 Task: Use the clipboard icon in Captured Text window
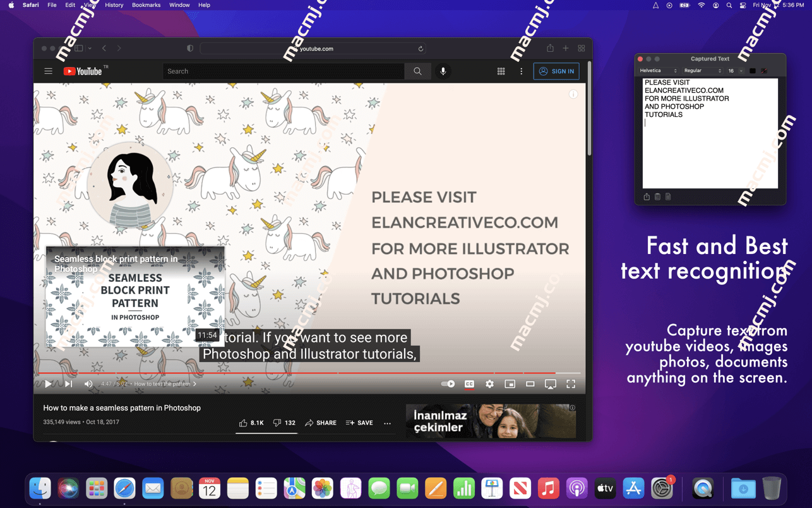pos(657,197)
